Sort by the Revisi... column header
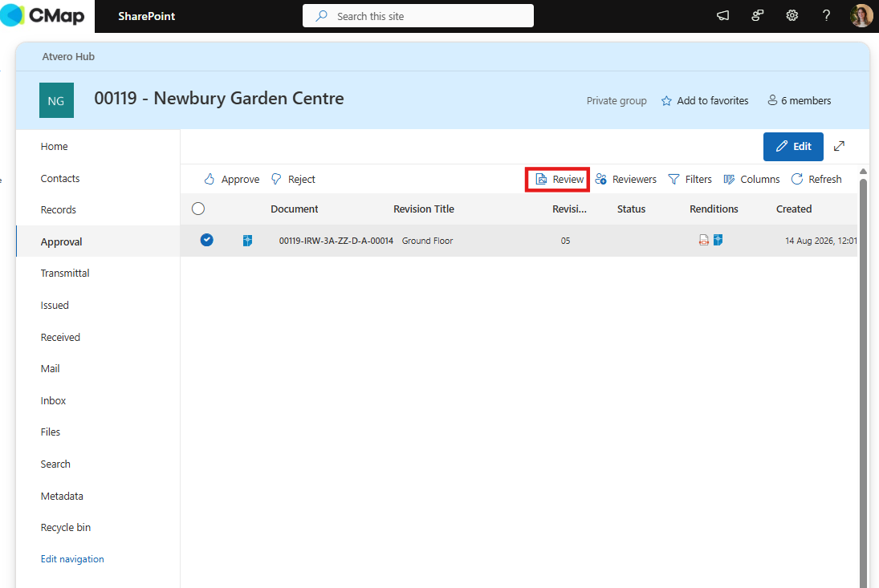The image size is (879, 588). pyautogui.click(x=569, y=209)
